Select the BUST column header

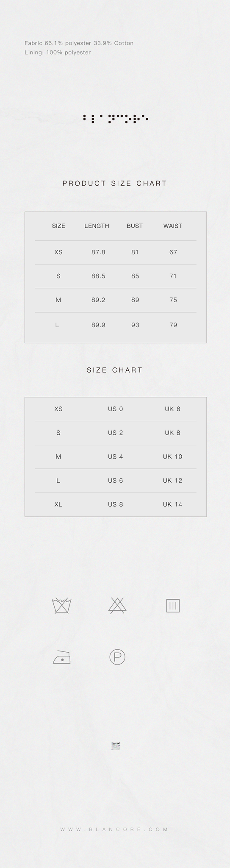pyautogui.click(x=135, y=226)
